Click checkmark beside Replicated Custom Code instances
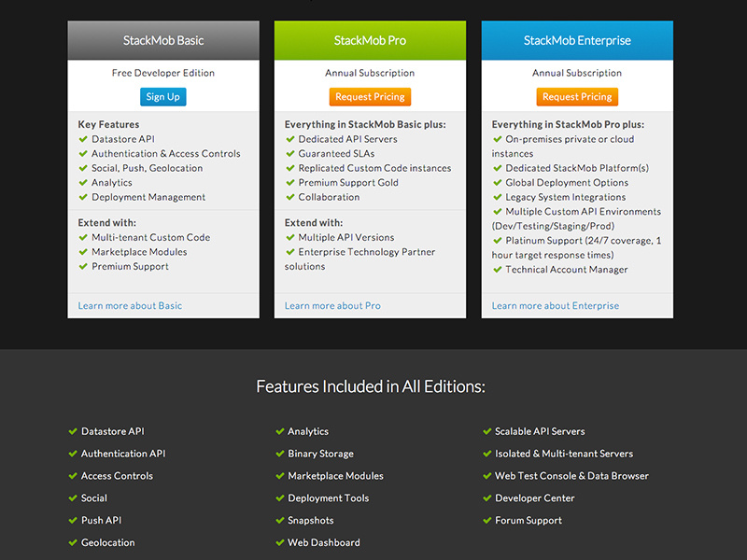Viewport: 747px width, 560px height. [290, 168]
